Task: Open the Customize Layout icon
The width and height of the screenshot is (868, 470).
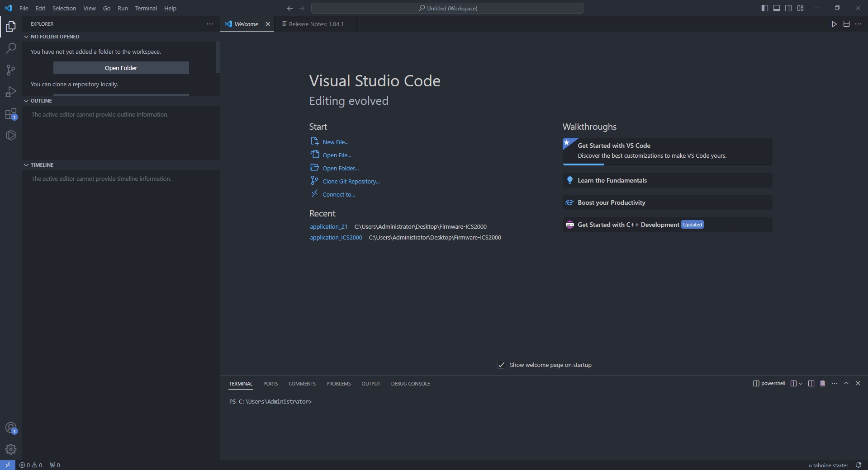Action: click(x=800, y=8)
